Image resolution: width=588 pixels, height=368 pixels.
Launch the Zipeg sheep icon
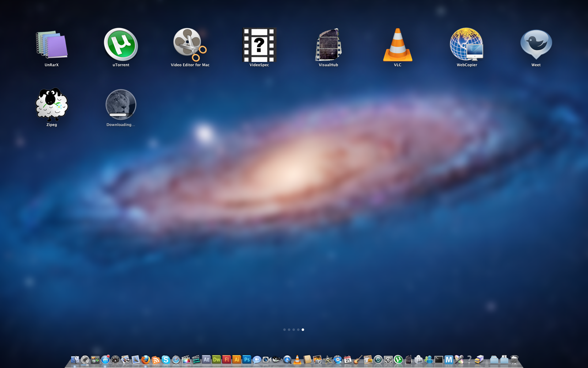(51, 105)
